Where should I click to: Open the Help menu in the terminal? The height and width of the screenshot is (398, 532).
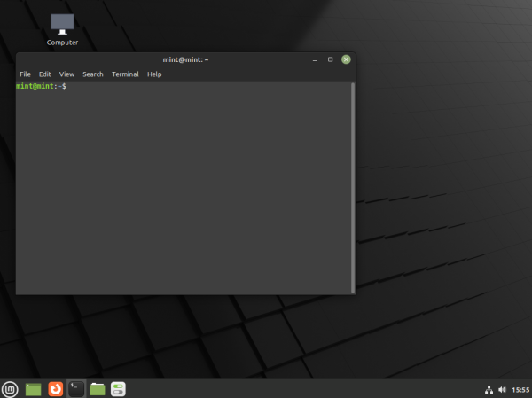click(x=154, y=74)
